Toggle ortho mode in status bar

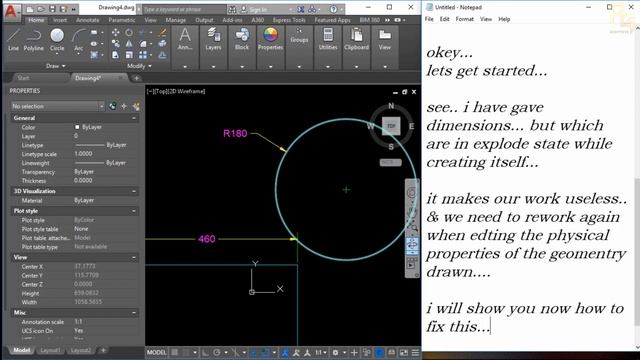pos(205,352)
